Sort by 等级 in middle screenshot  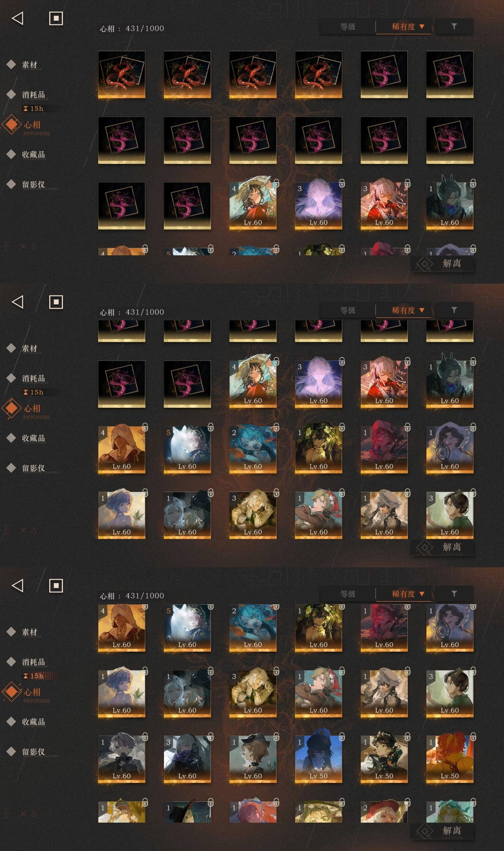(x=348, y=310)
